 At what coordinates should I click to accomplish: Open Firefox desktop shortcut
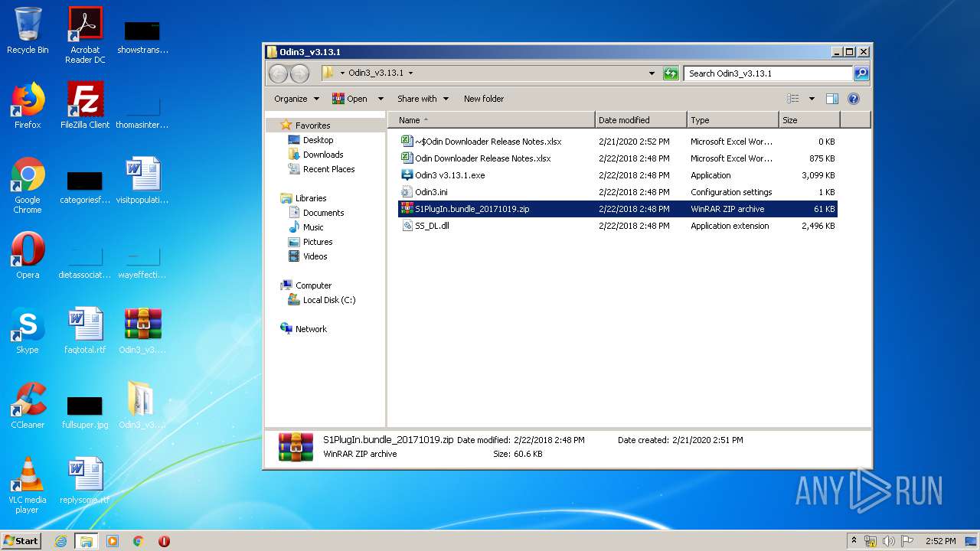[28, 106]
